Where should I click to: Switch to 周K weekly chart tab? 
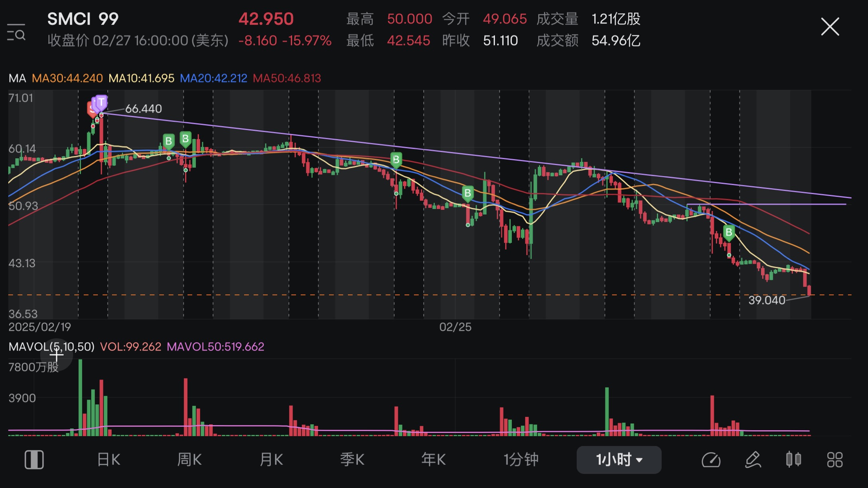coord(189,460)
